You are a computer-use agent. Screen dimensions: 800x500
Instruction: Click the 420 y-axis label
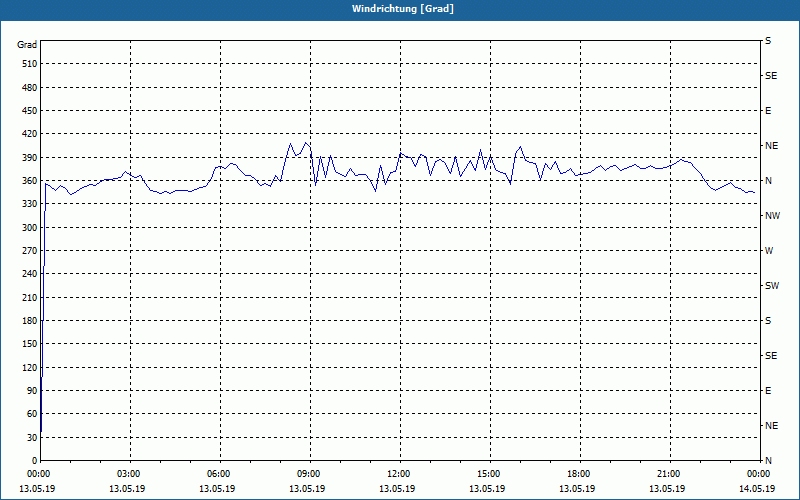click(x=30, y=134)
